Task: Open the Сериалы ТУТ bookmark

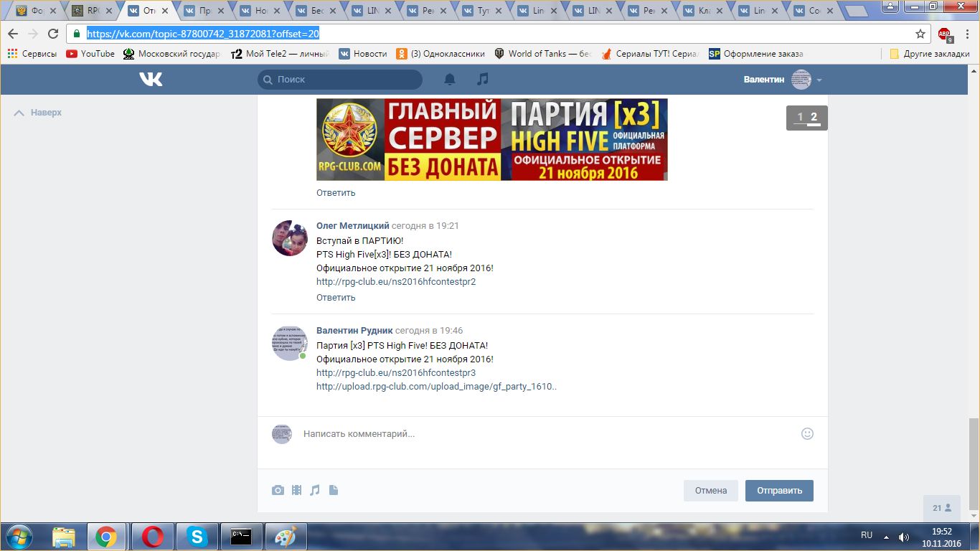Action: point(650,54)
